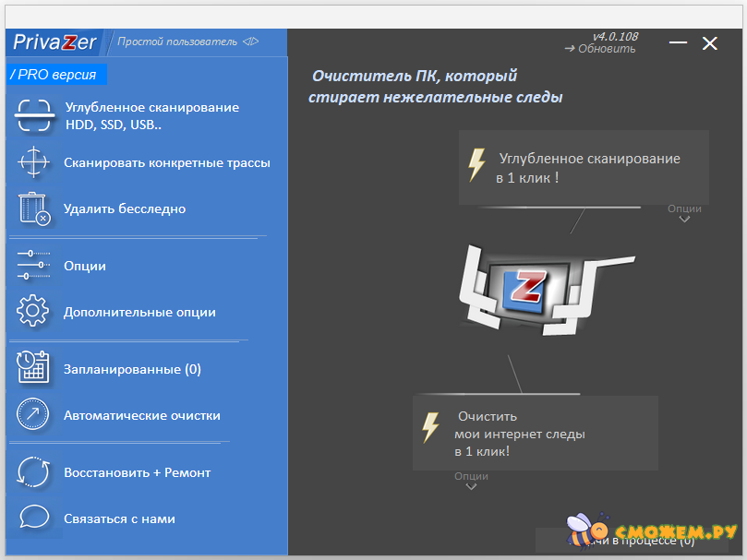747x560 pixels.
Task: Click the trash bin icon for permanent deletion
Action: click(x=33, y=209)
